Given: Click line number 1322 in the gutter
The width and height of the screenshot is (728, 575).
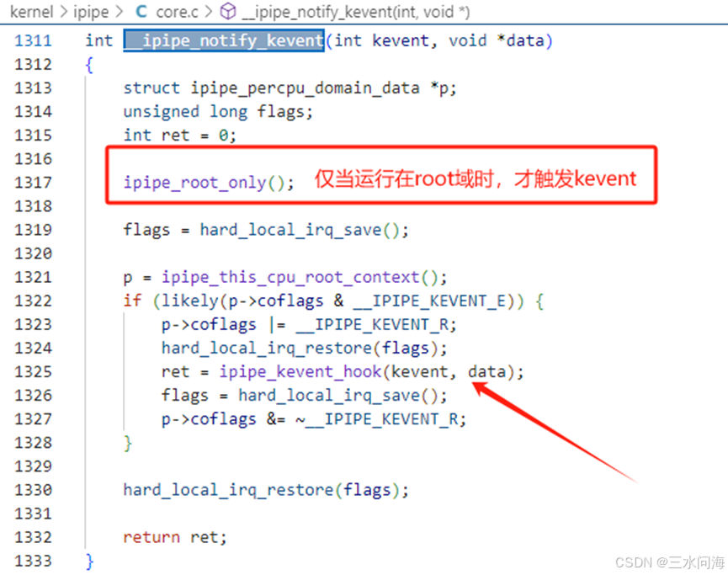Looking at the screenshot, I should 34,301.
